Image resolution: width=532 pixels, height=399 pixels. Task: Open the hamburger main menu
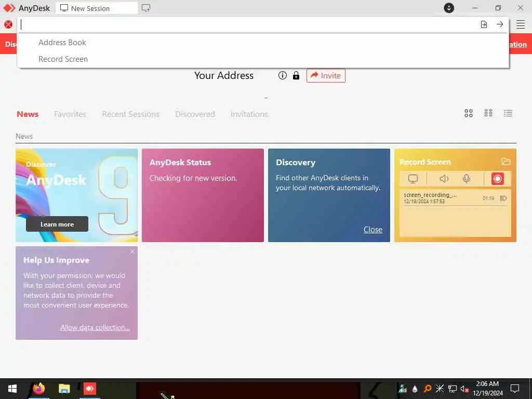click(x=521, y=24)
